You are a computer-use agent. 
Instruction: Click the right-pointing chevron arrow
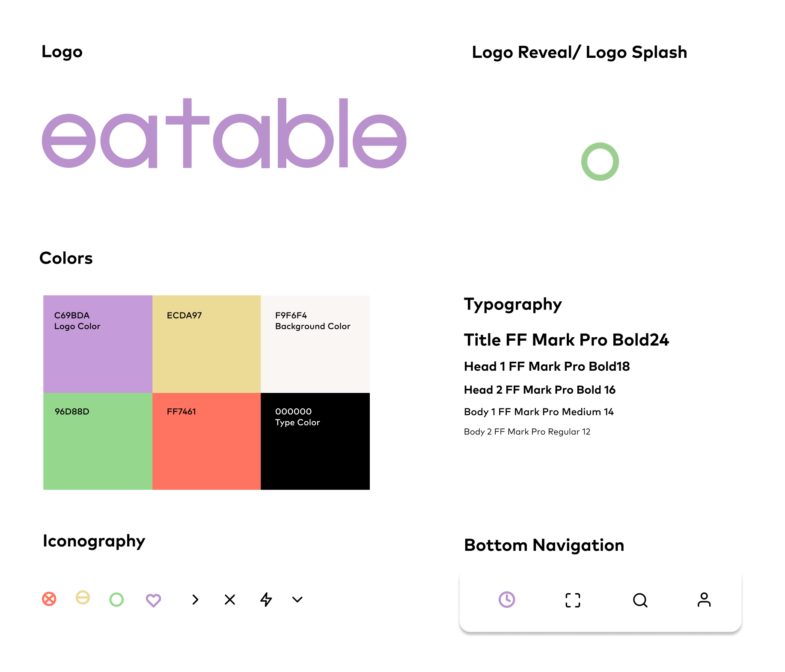pos(196,600)
